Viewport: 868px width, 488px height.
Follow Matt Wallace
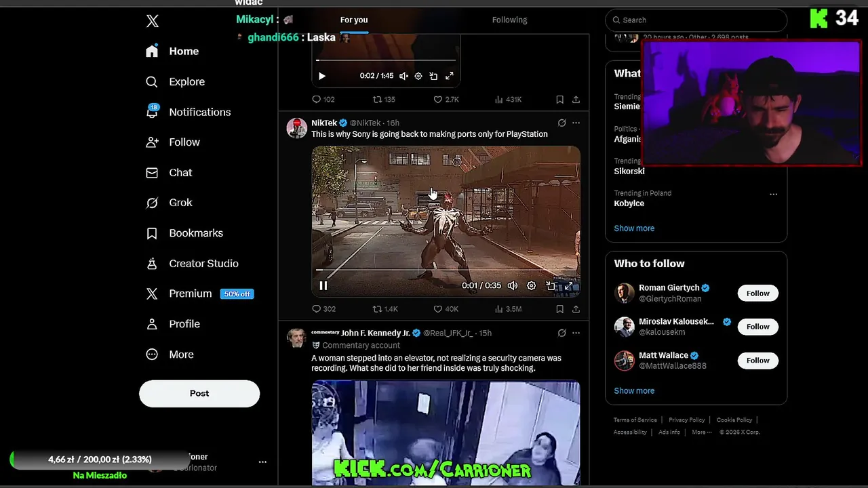757,361
